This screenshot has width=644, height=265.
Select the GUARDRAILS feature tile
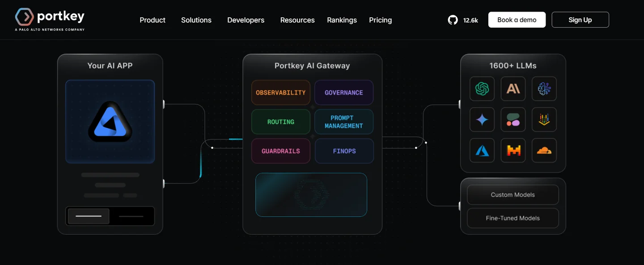coord(281,151)
